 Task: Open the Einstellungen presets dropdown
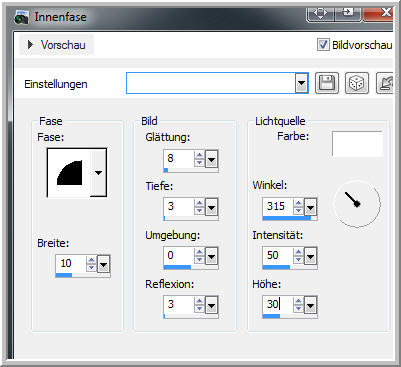[x=301, y=83]
